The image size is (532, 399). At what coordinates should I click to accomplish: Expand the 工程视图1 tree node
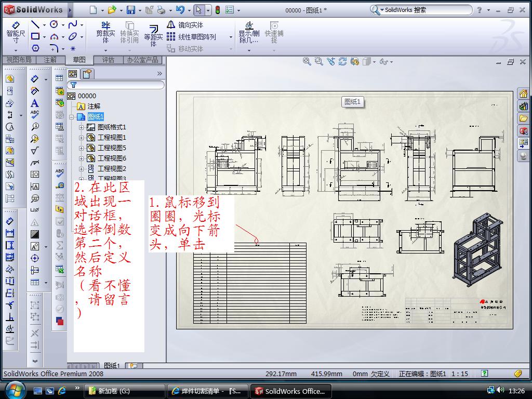(81, 138)
